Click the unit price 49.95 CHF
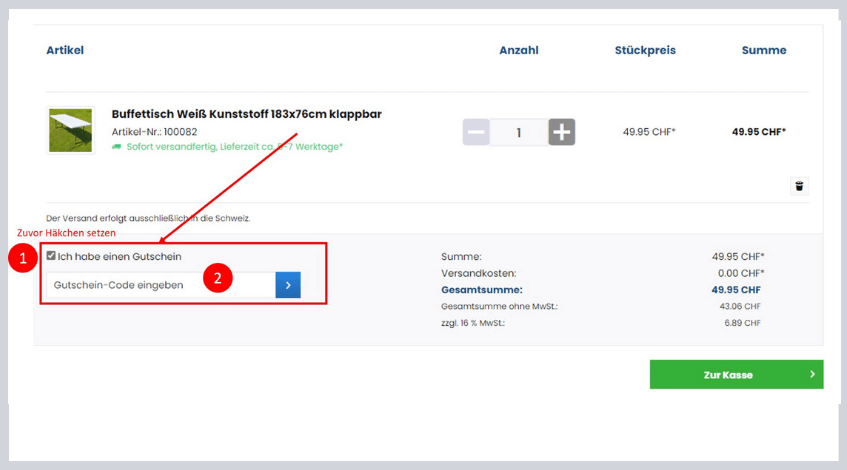 [x=649, y=132]
